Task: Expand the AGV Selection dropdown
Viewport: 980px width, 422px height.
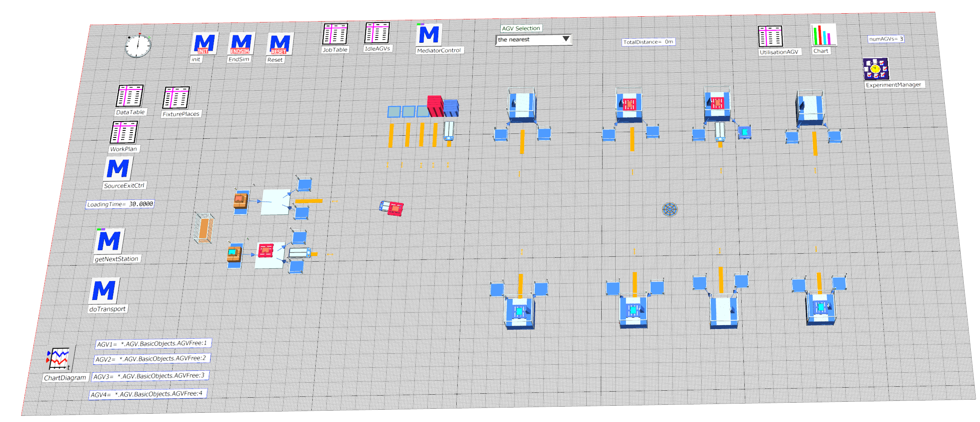Action: pos(566,40)
